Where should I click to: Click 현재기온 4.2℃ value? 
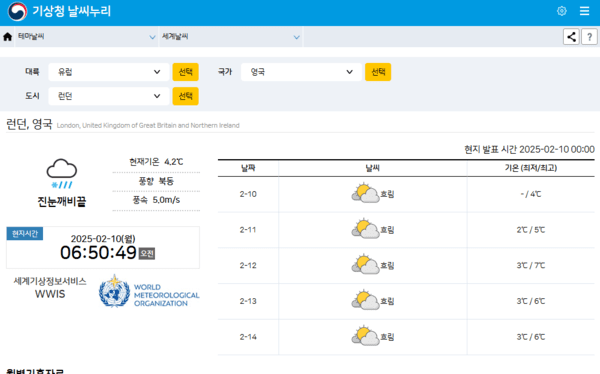pos(156,162)
